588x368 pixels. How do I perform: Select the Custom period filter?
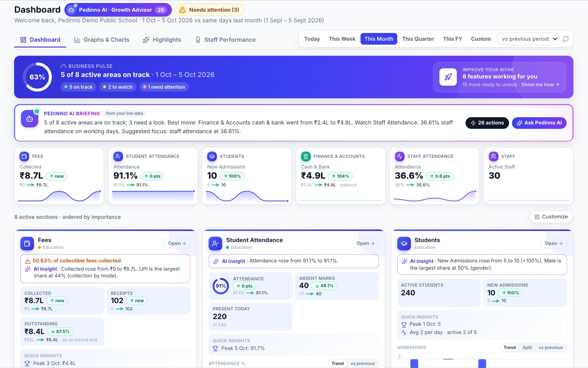tap(481, 39)
